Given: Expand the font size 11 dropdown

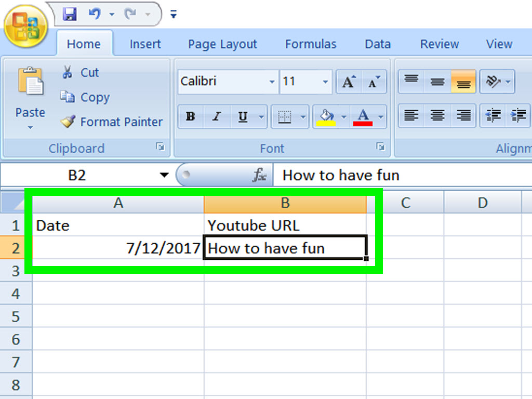Looking at the screenshot, I should [x=325, y=82].
